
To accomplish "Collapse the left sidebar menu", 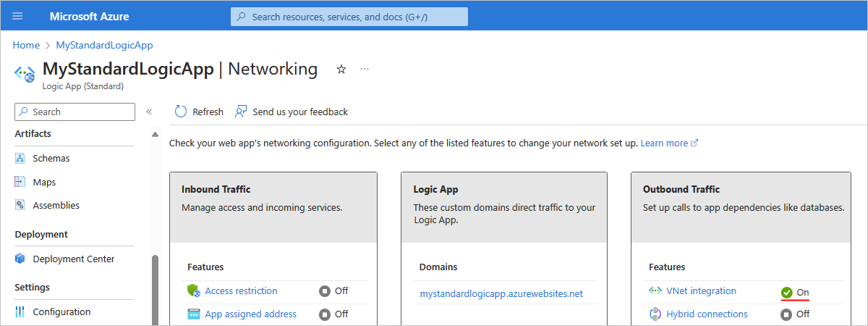I will [149, 112].
